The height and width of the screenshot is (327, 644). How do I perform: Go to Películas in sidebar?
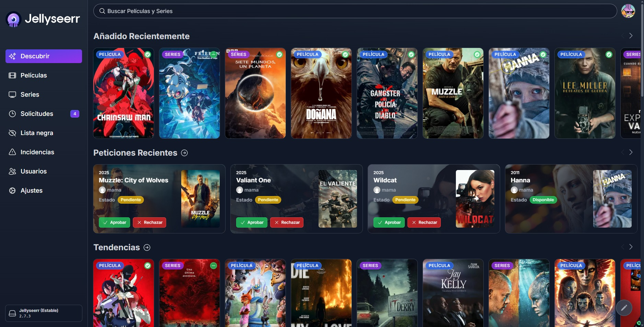pos(34,75)
